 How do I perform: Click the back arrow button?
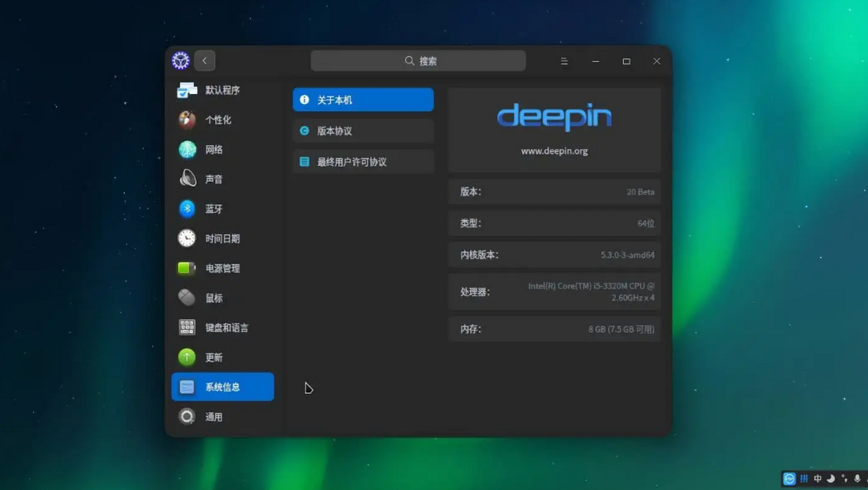[205, 61]
